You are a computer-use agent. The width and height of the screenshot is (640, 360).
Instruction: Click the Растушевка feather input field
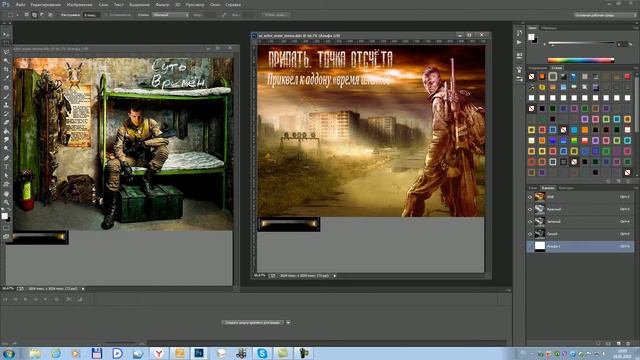[92, 15]
